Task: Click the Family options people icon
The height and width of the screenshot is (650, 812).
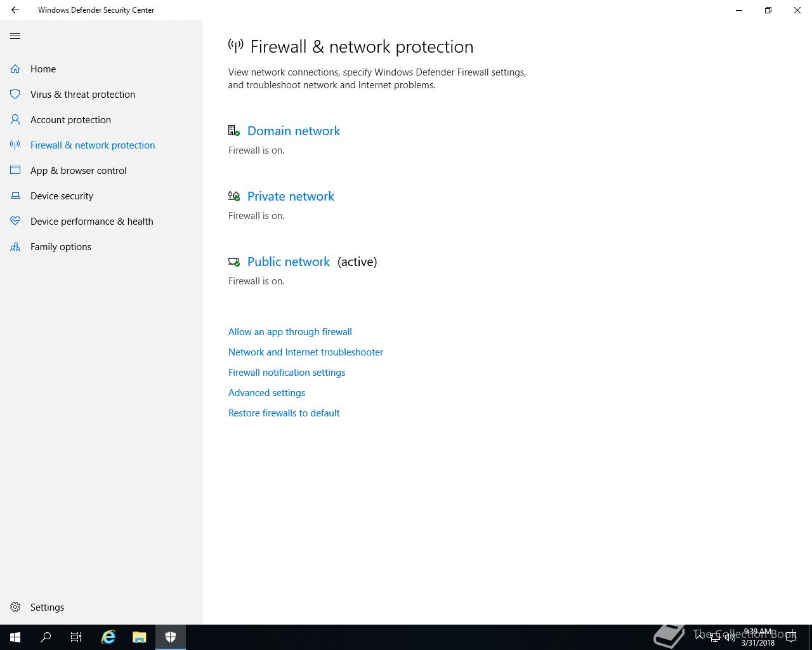Action: [x=15, y=246]
